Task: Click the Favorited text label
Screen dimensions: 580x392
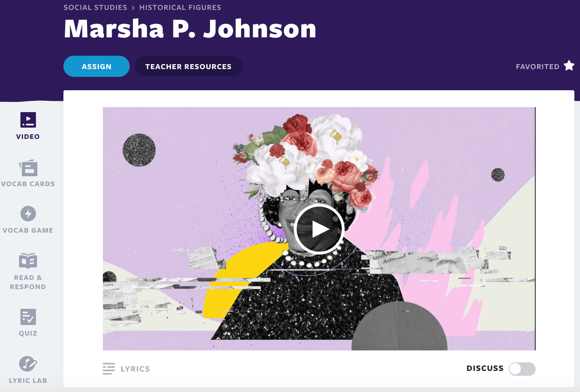Action: coord(538,67)
